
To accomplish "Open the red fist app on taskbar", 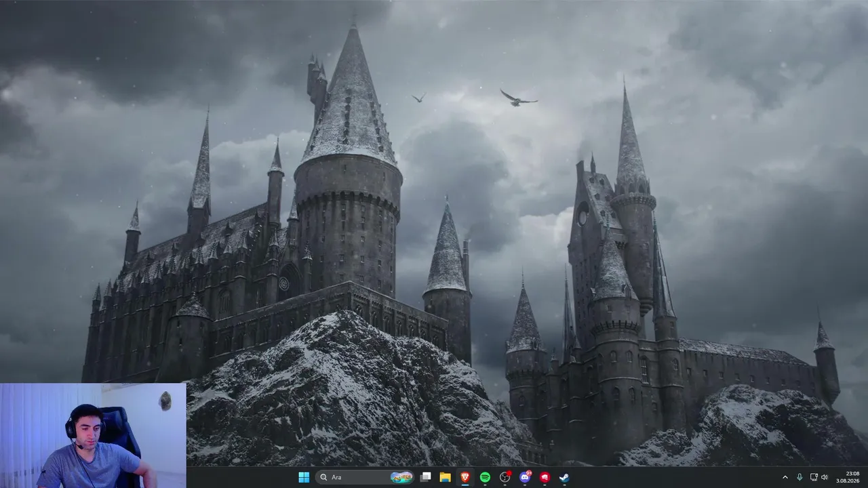I will 545,477.
